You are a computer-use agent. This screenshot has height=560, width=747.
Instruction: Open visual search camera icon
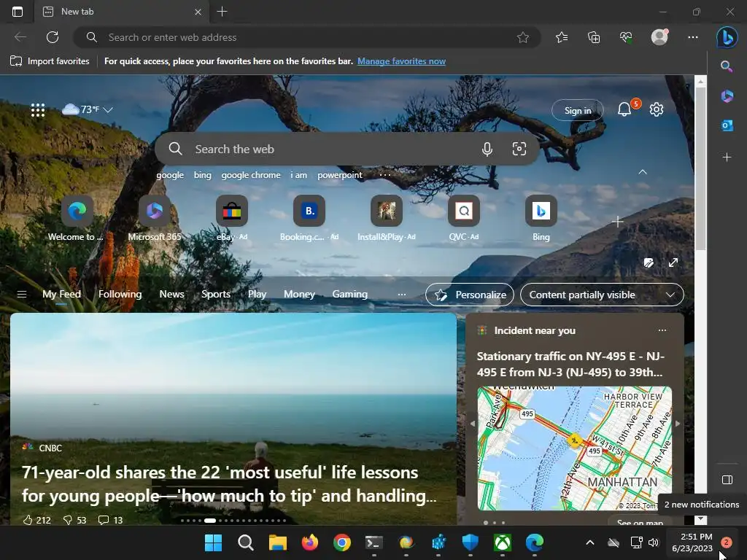pos(519,149)
